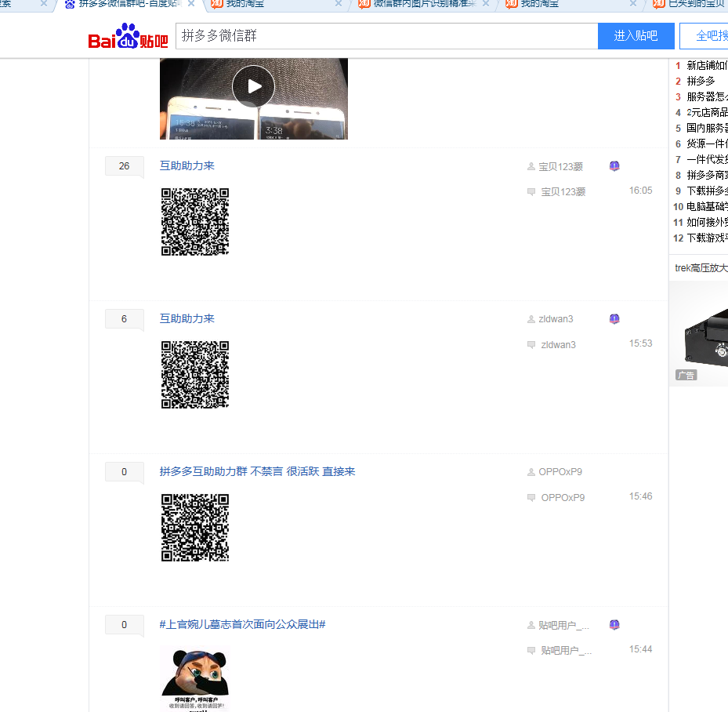728x712 pixels.
Task: Click the person icon before author 宝贝123灏
Action: [531, 166]
